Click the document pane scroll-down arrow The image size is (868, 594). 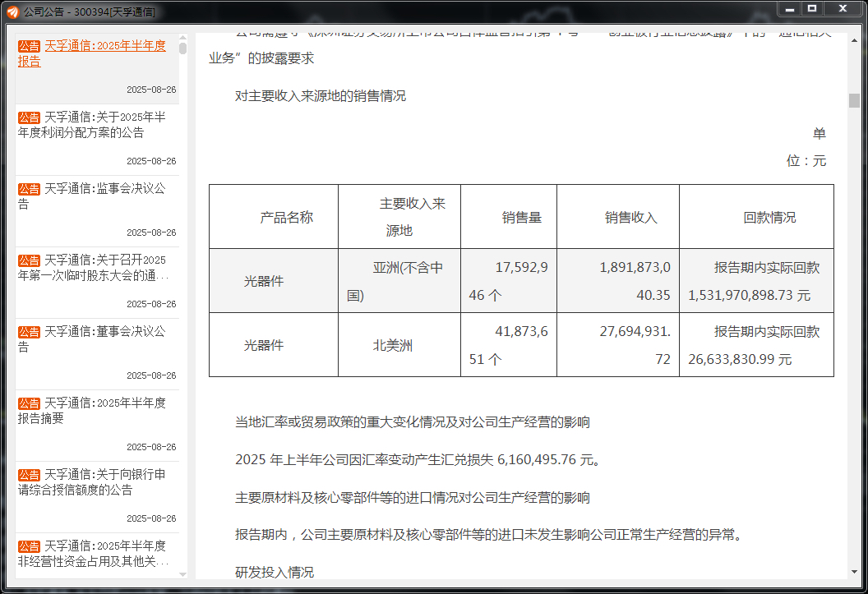(854, 572)
